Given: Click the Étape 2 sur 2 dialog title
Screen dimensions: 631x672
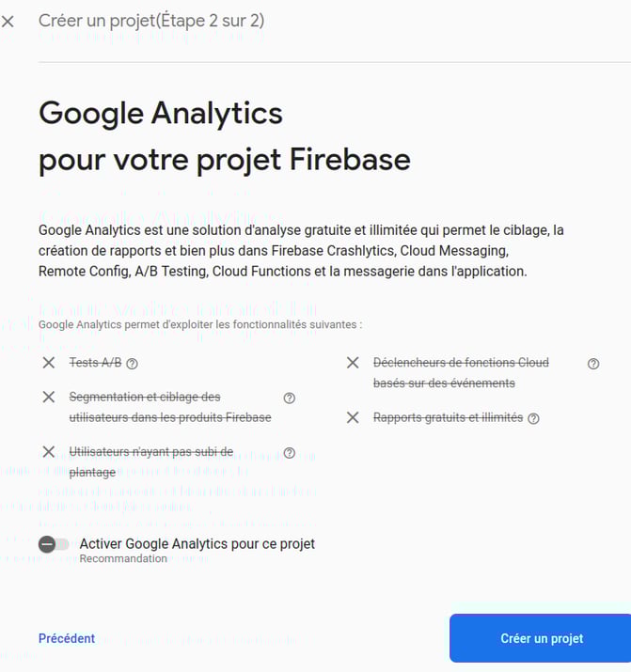Looking at the screenshot, I should [x=151, y=21].
